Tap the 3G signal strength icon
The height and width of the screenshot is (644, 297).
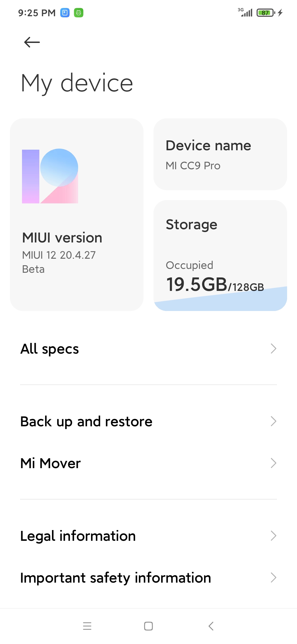(245, 12)
